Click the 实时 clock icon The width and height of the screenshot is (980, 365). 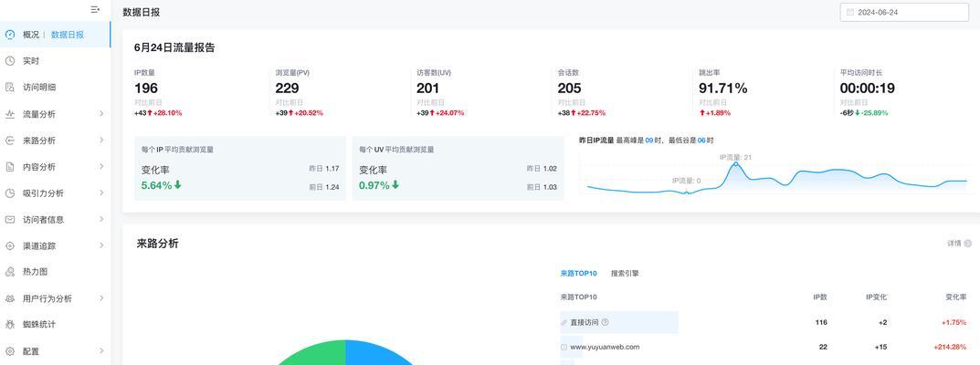pos(10,61)
